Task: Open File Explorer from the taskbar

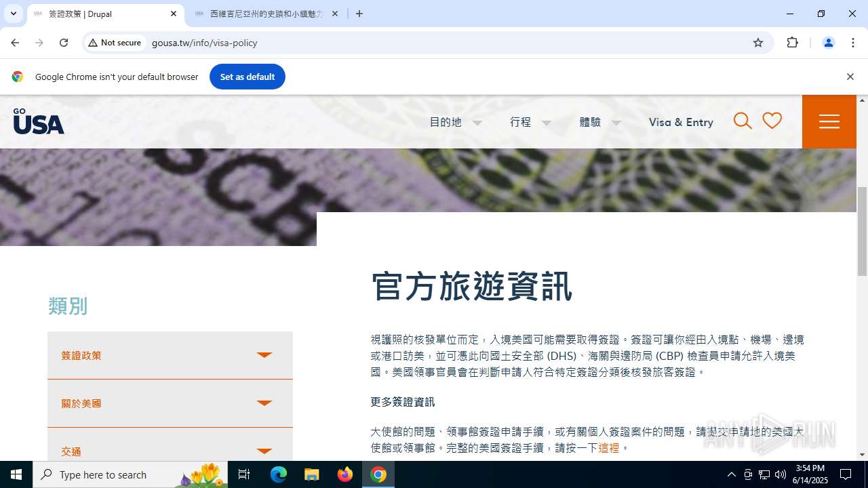Action: pyautogui.click(x=311, y=474)
